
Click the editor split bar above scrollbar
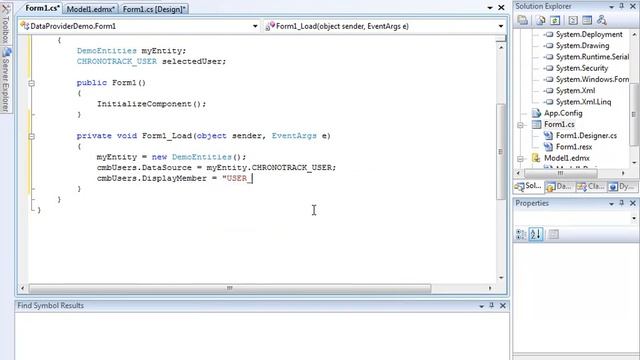click(x=501, y=39)
